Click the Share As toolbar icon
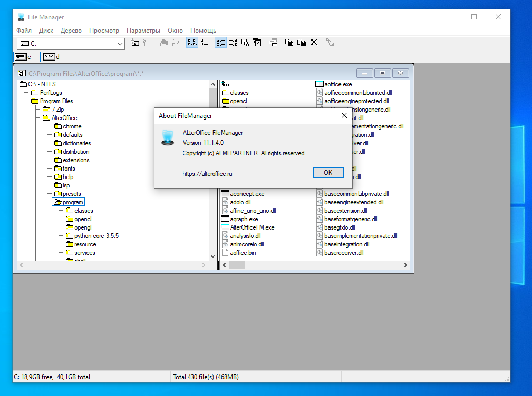 (x=163, y=43)
